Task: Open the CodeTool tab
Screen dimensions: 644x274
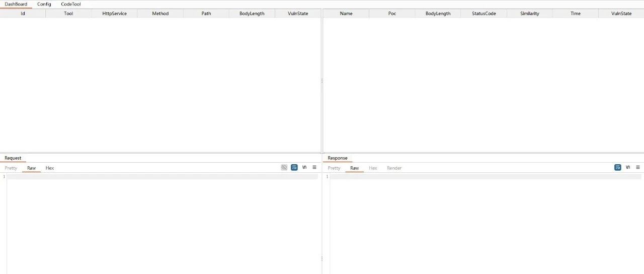Action: 71,4
